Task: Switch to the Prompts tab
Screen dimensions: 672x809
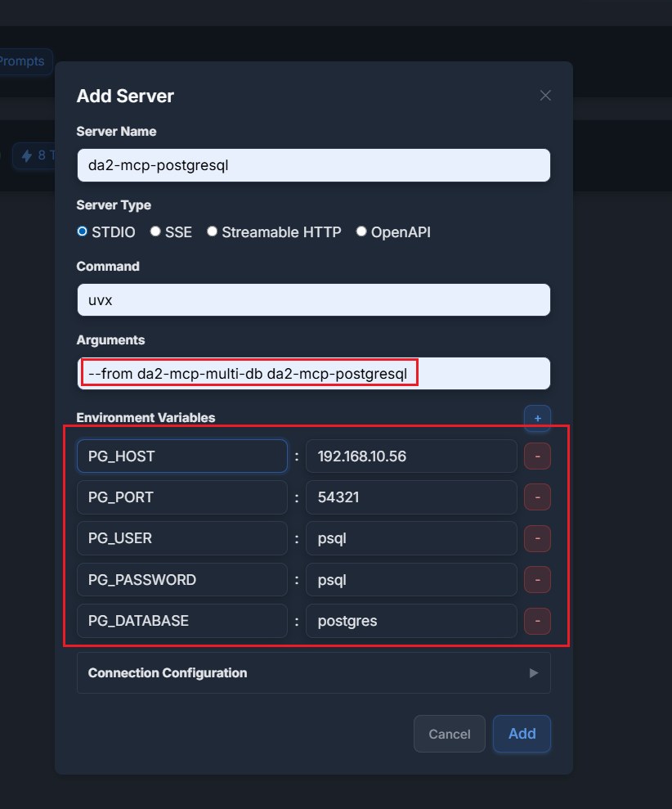Action: click(x=25, y=61)
